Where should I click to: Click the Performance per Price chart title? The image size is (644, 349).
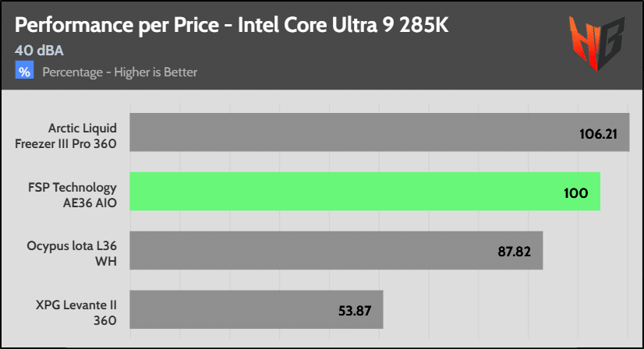pos(232,26)
